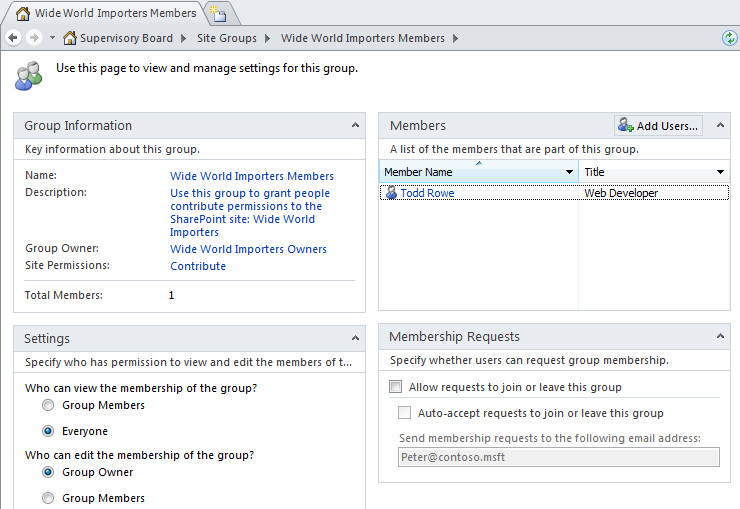Click the Add Users button
740x509 pixels.
coord(658,126)
